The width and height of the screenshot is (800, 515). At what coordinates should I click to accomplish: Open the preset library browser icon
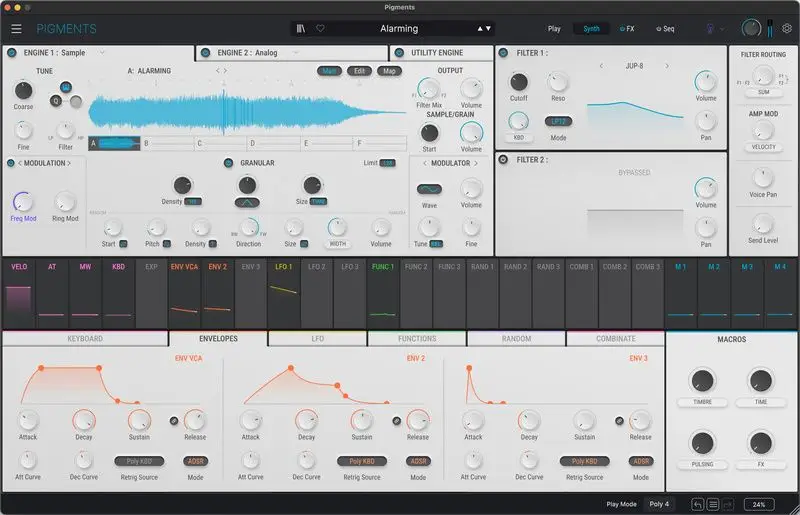[x=301, y=29]
